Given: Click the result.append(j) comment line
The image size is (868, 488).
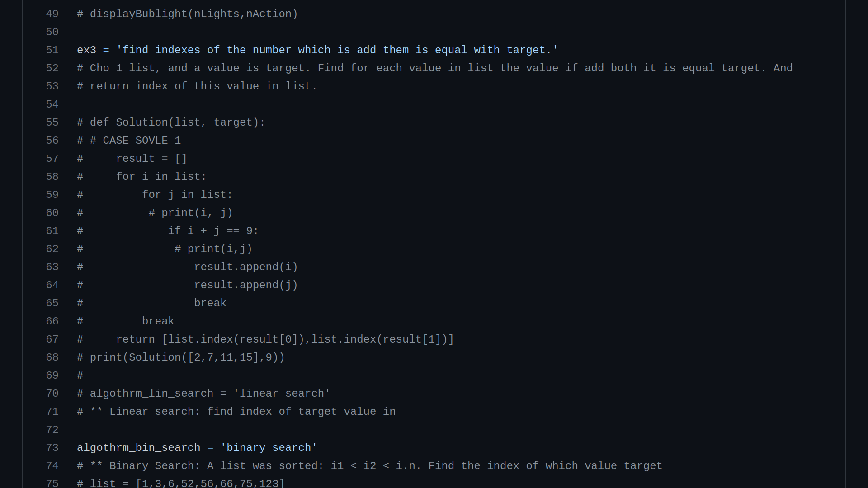Looking at the screenshot, I should click(245, 285).
